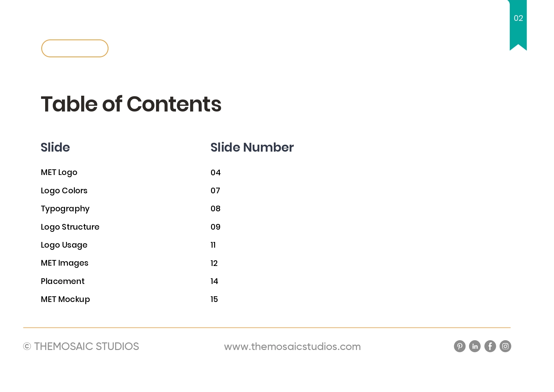
Task: Click the Pinterest icon in footer
Action: pos(460,346)
